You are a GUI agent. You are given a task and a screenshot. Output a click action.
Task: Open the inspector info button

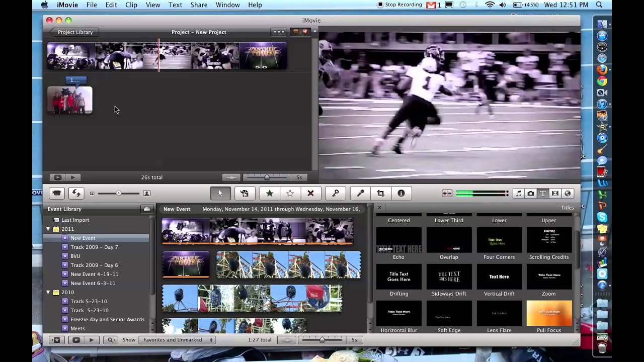[401, 193]
